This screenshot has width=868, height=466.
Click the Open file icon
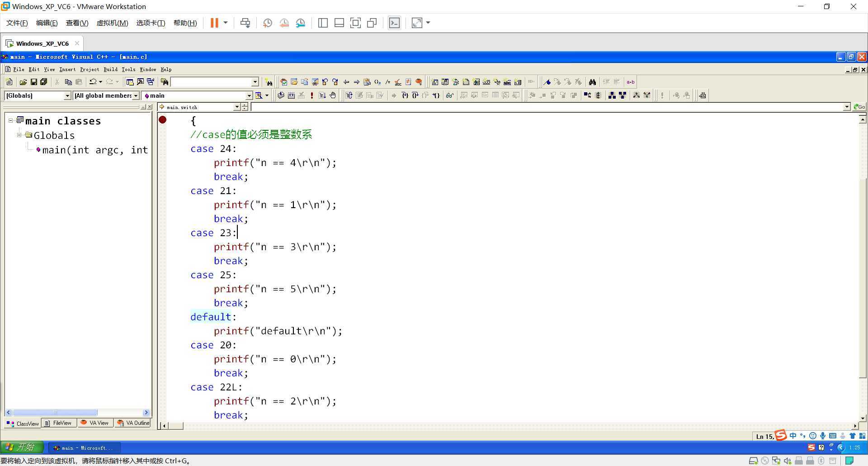[x=23, y=82]
